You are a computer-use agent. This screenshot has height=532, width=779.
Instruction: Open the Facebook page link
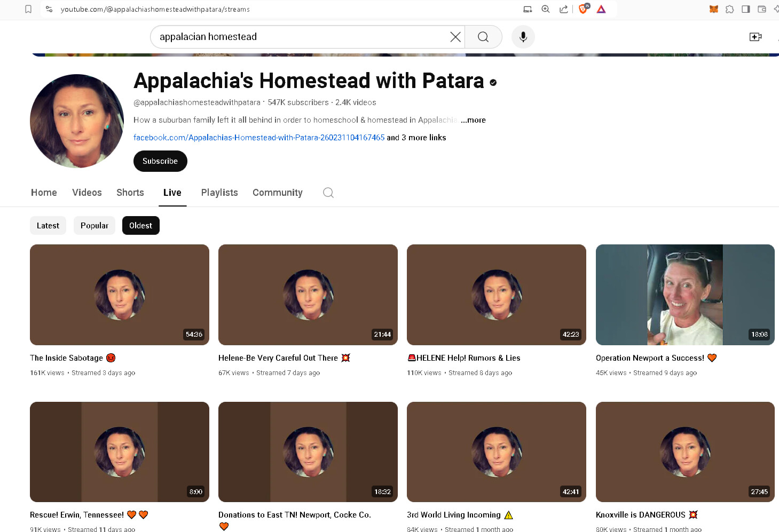(259, 138)
